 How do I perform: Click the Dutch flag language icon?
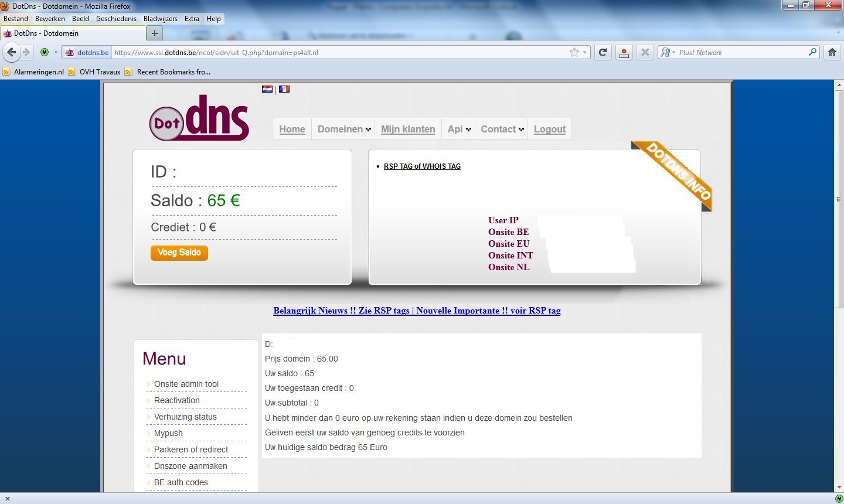tap(267, 89)
